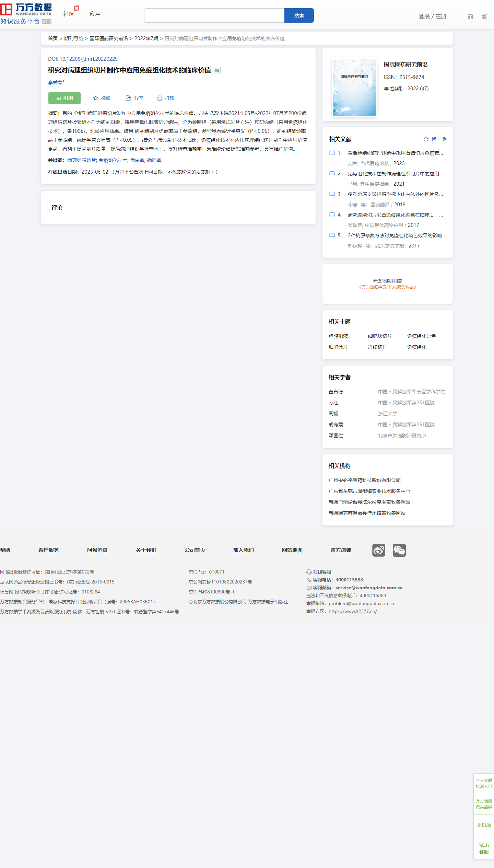494x868 pixels.
Task: Open 登录 / 注册 link
Action: click(x=433, y=16)
